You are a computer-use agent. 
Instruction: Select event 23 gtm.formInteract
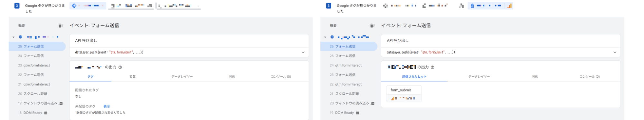(37, 65)
